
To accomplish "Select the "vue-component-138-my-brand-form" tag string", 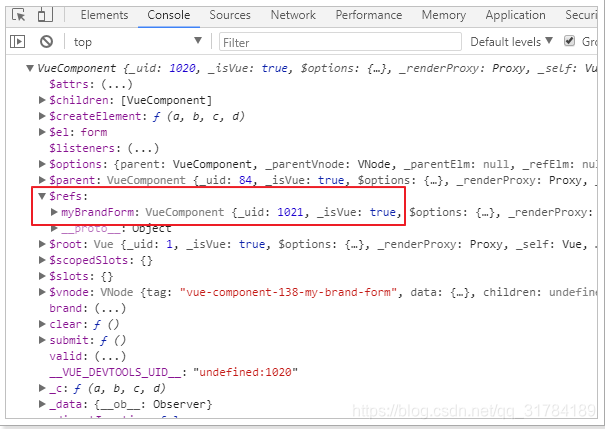I will pos(289,292).
